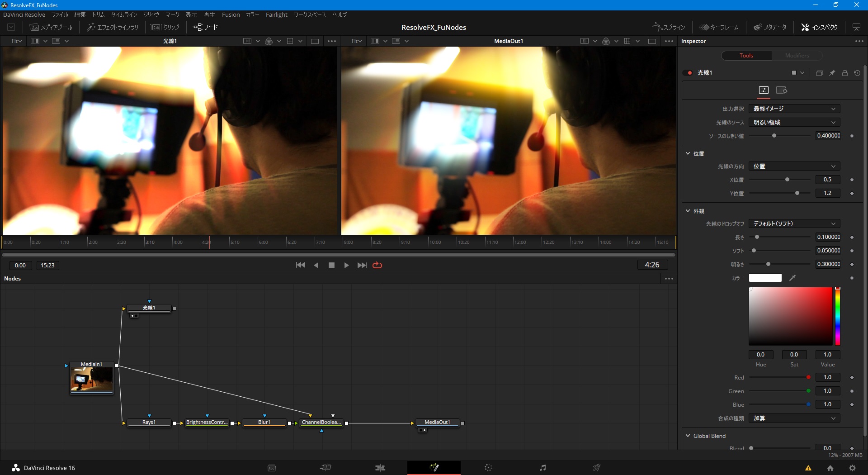
Task: Open the 出力選択 dropdown
Action: [x=794, y=109]
